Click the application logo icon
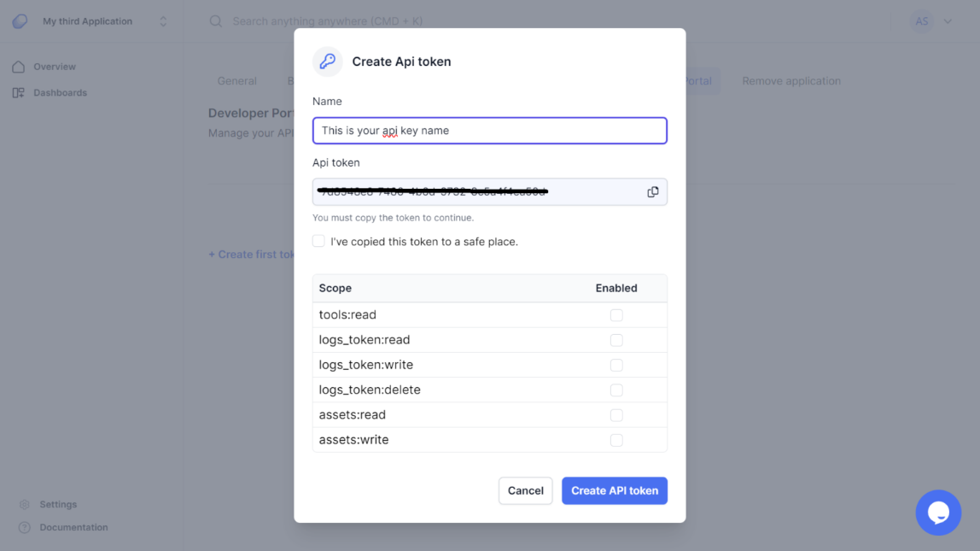 [20, 21]
